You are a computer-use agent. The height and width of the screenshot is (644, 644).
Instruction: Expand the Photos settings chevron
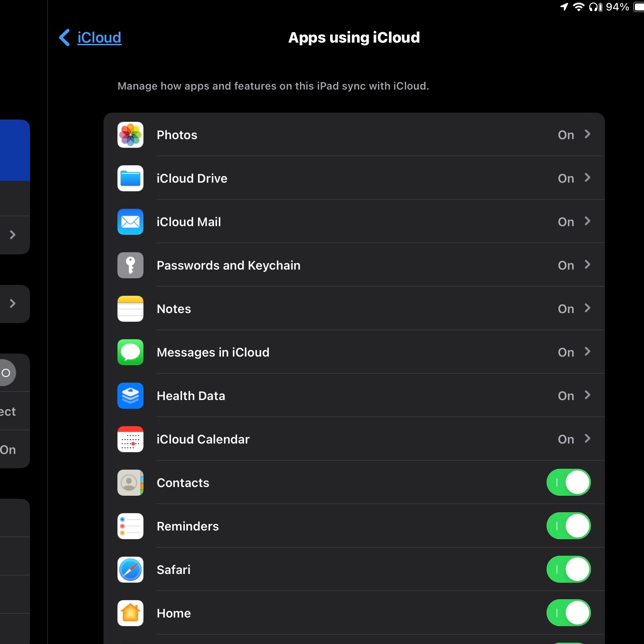click(587, 135)
